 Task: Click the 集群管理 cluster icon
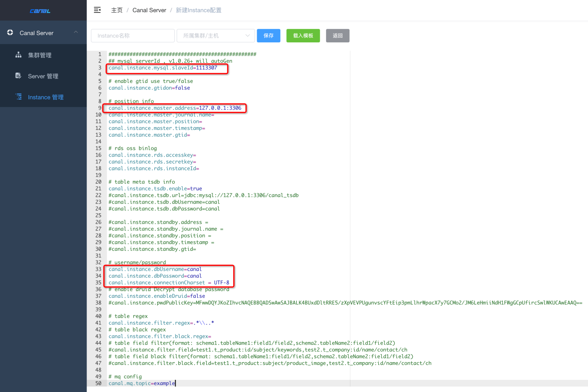pyautogui.click(x=18, y=55)
